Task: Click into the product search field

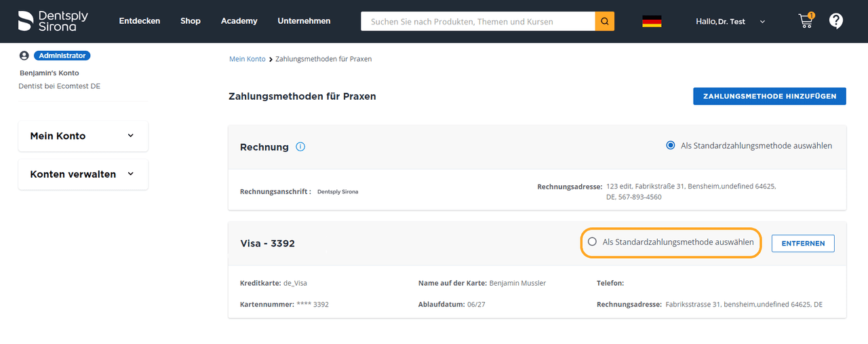Action: click(477, 21)
